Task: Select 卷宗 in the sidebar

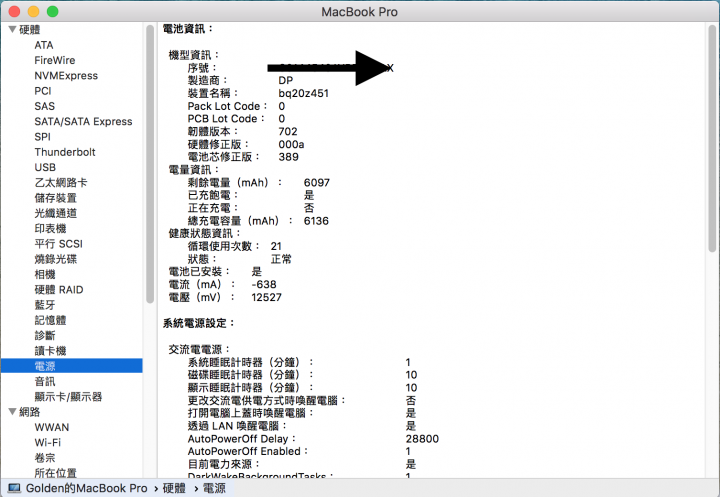Action: coord(45,457)
